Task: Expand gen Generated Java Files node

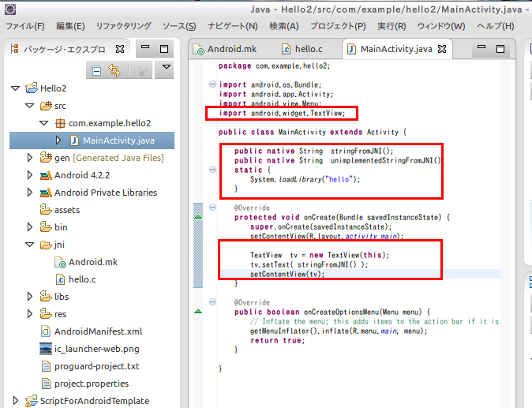Action: point(29,157)
